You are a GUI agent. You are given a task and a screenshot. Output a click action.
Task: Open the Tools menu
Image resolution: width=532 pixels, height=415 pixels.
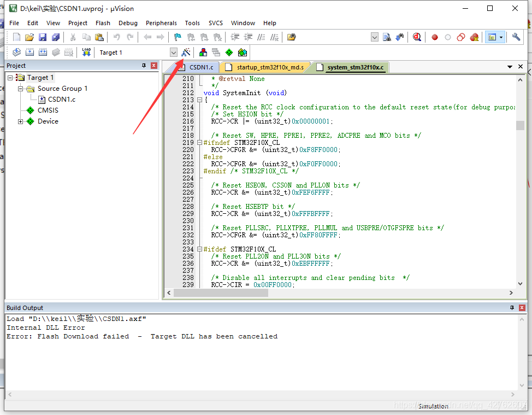(x=192, y=23)
